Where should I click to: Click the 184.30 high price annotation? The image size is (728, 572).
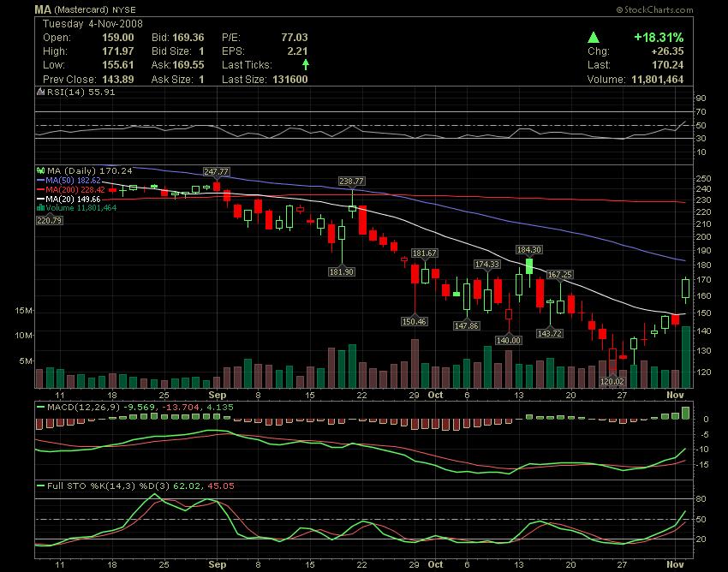pyautogui.click(x=528, y=250)
